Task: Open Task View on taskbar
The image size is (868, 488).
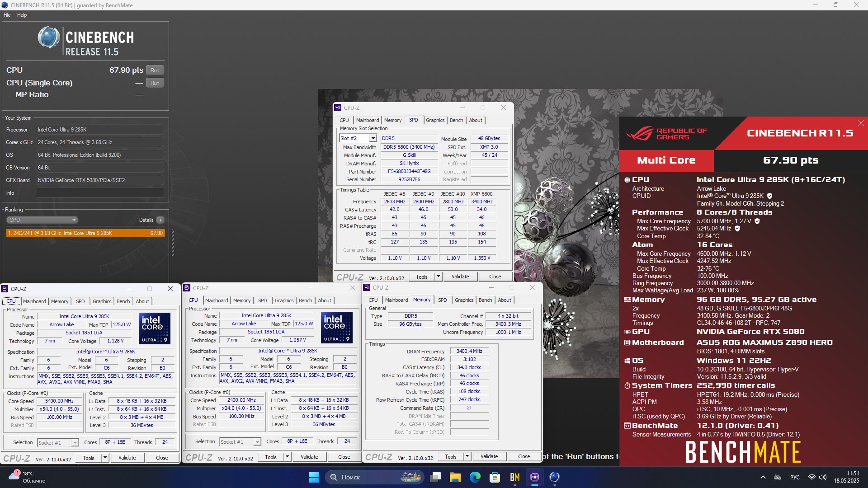Action: coord(436,477)
